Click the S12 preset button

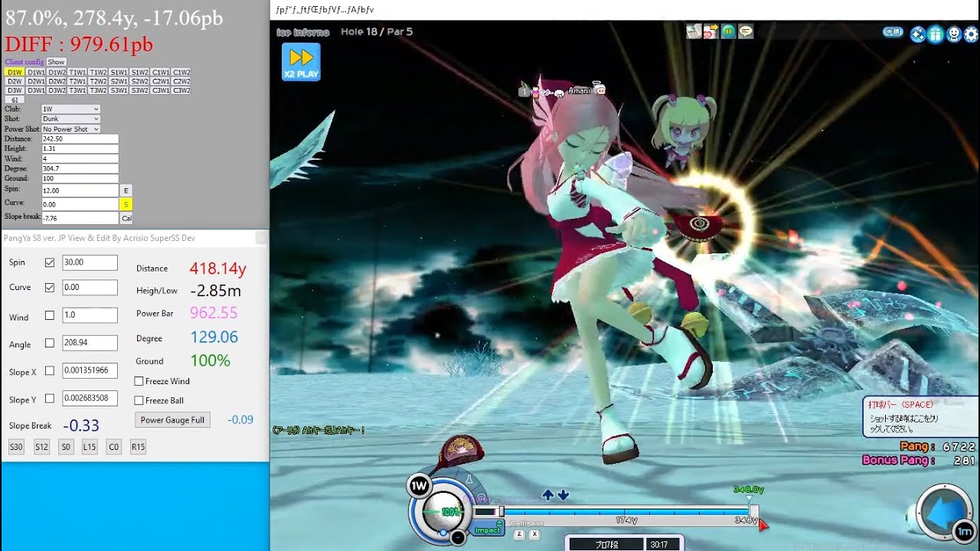[41, 447]
